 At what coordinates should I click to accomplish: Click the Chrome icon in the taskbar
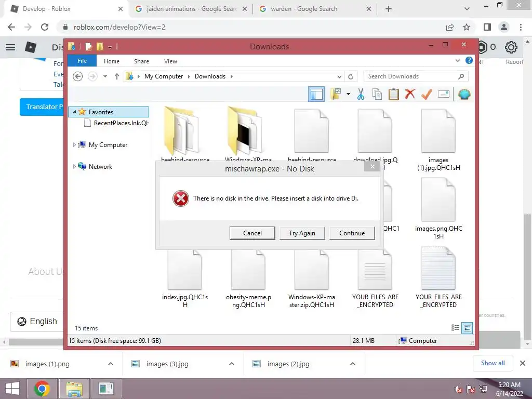[x=42, y=389]
